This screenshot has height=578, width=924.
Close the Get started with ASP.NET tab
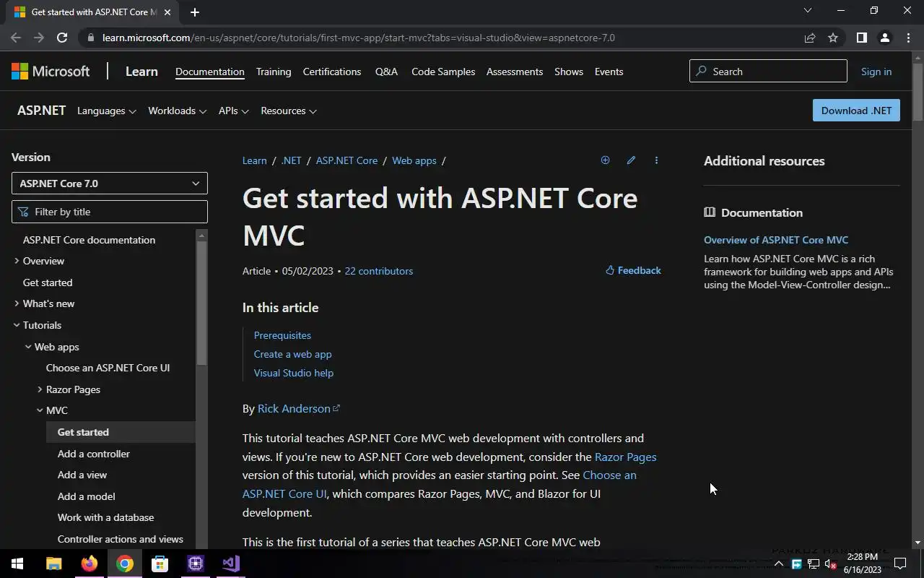click(x=167, y=12)
